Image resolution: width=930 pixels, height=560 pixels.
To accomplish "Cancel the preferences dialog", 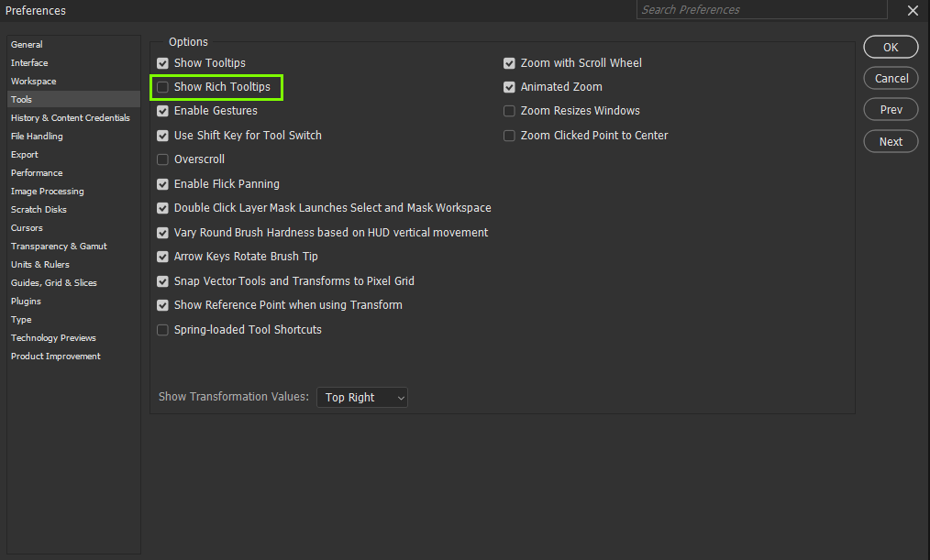I will coord(890,78).
